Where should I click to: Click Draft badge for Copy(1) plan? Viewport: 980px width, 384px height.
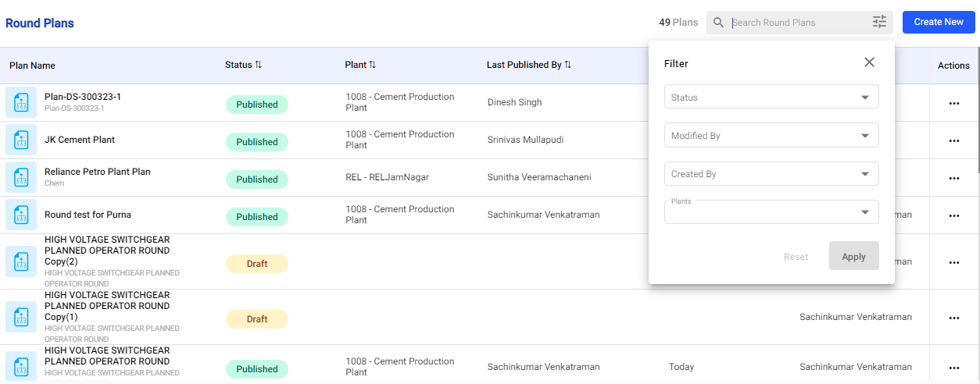pyautogui.click(x=257, y=319)
